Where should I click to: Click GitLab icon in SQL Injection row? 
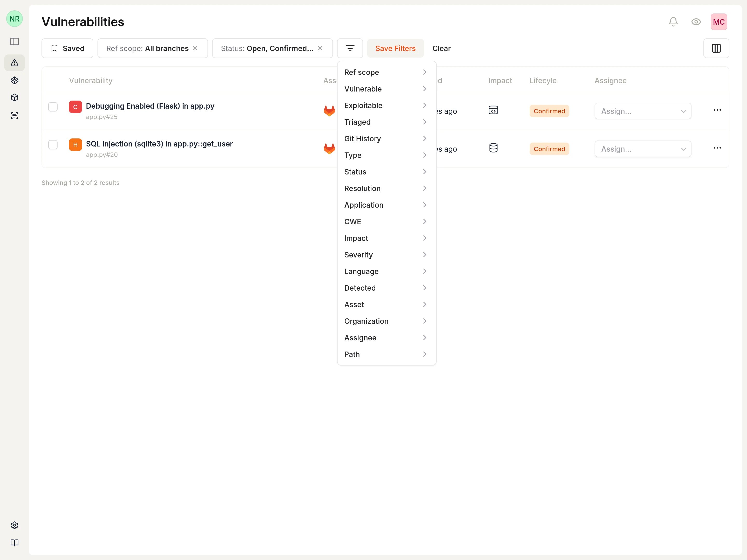pyautogui.click(x=329, y=149)
